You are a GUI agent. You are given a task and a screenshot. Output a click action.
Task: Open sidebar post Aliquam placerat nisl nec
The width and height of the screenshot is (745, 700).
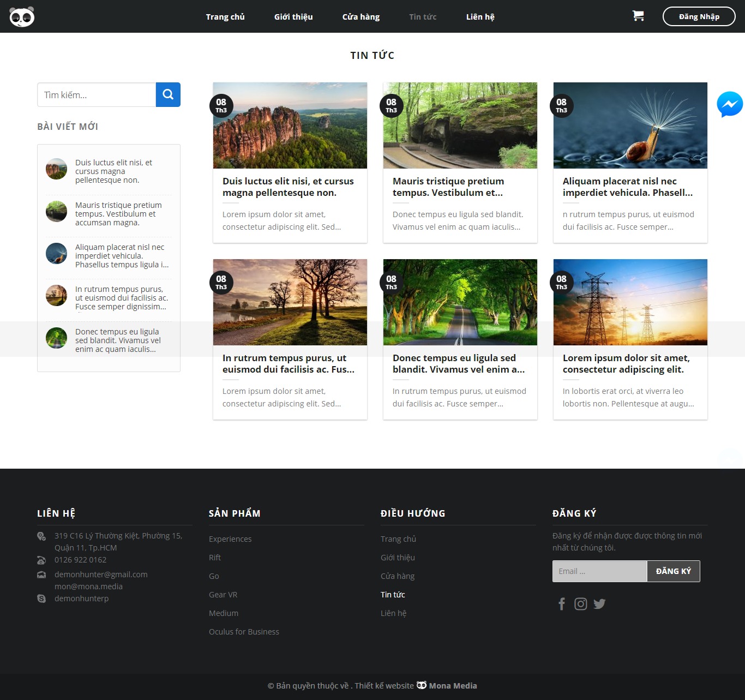click(x=122, y=256)
